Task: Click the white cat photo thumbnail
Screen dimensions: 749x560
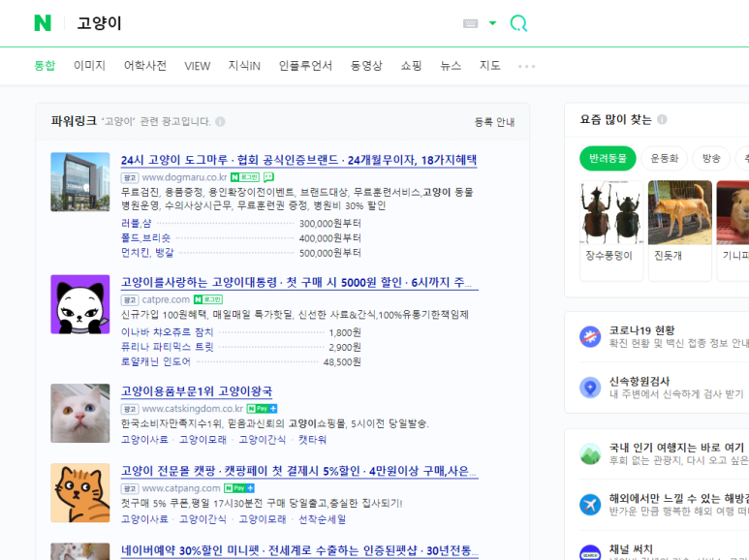Action: point(80,413)
